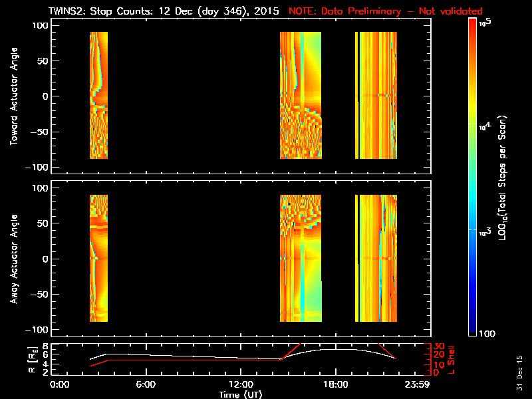532x399 pixels.
Task: Click the '6:00' time tick label
Action: pos(146,384)
